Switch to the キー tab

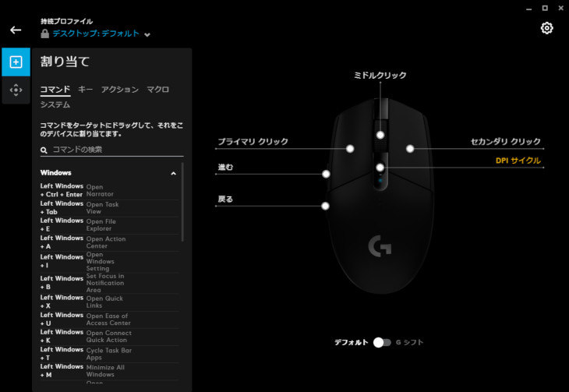click(86, 90)
